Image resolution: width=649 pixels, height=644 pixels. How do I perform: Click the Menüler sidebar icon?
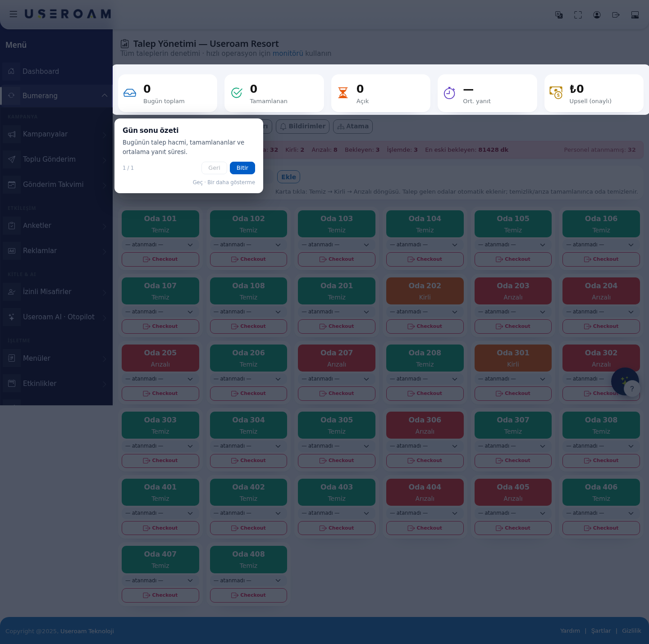click(x=12, y=358)
